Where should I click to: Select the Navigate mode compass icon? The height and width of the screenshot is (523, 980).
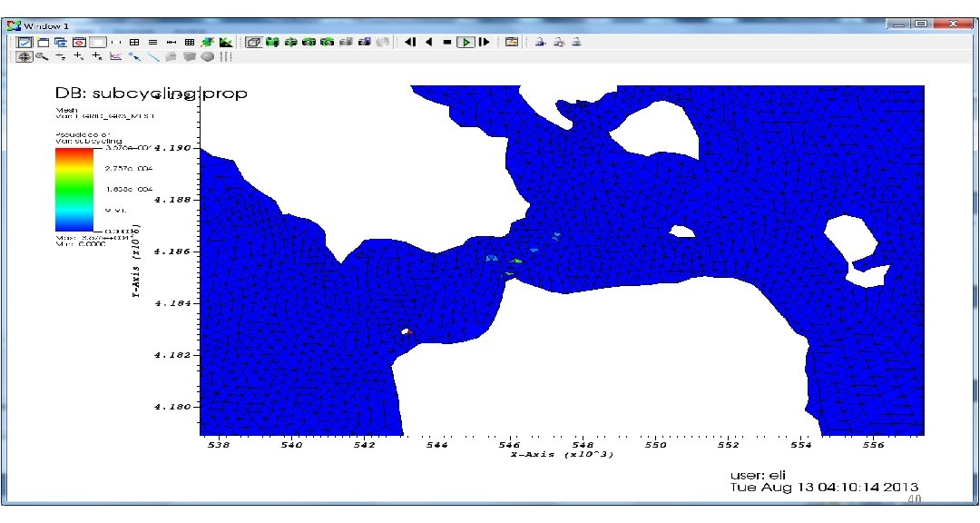[24, 57]
